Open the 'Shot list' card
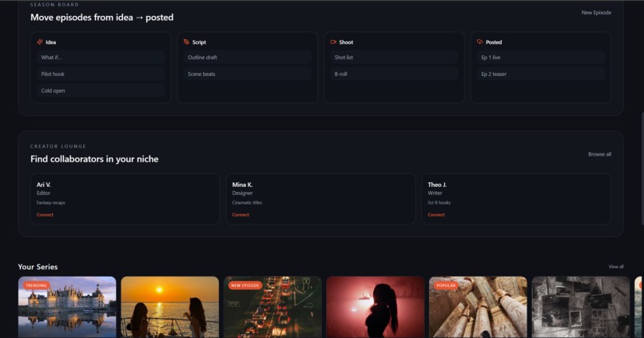 coord(394,58)
